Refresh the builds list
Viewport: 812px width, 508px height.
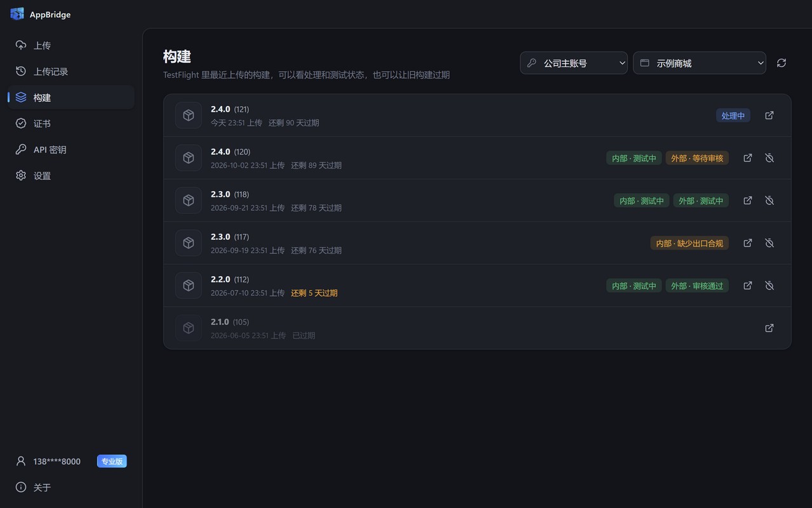(x=782, y=63)
